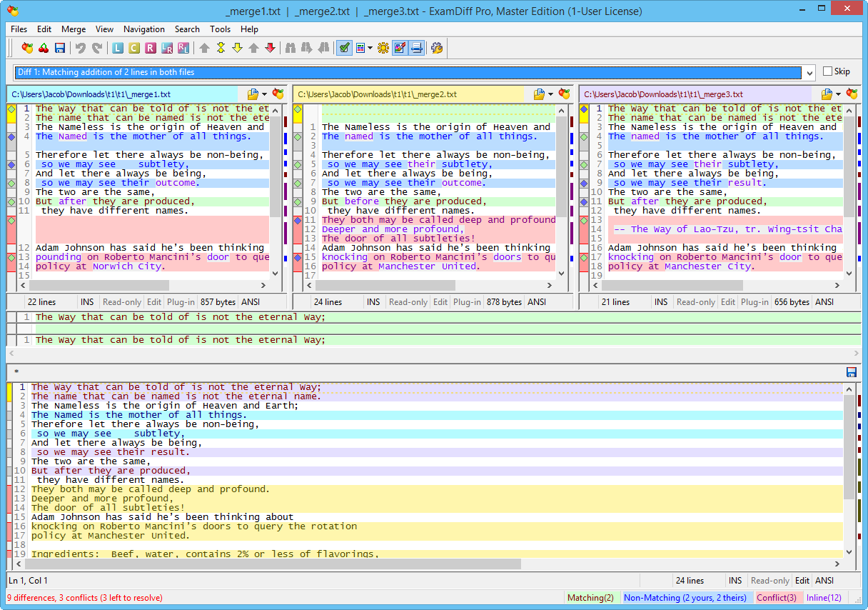The height and width of the screenshot is (610, 868).
Task: Click the yellow sun toolbar icon
Action: 383,48
